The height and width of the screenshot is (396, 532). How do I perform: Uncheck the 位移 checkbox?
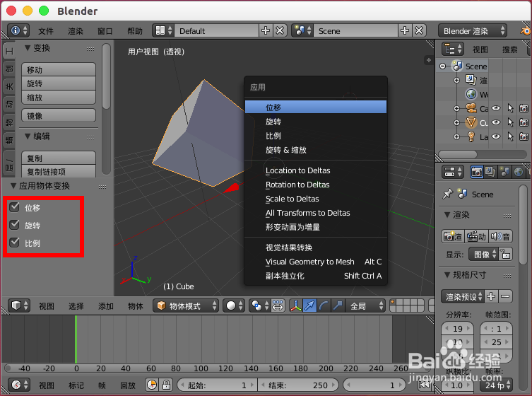click(x=14, y=206)
